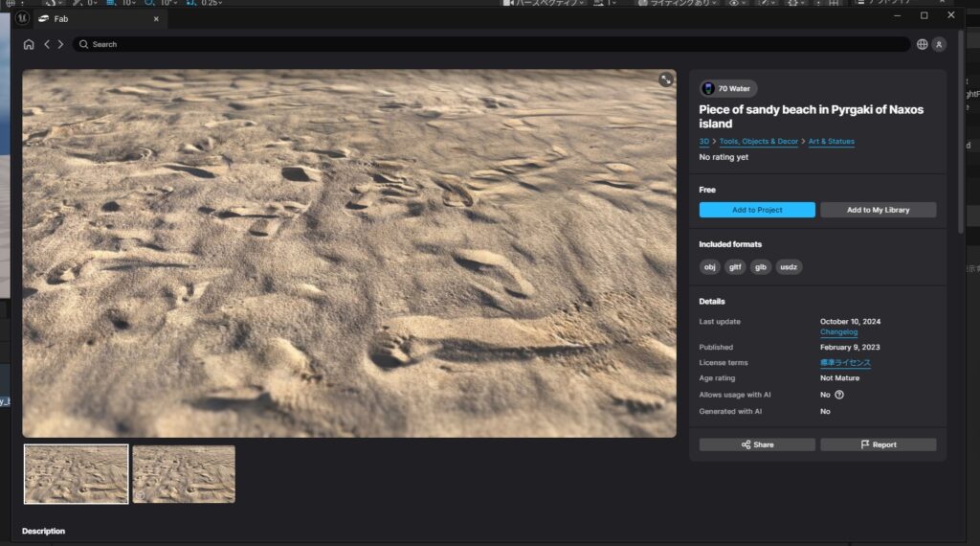Open the user account profile icon

click(x=939, y=44)
